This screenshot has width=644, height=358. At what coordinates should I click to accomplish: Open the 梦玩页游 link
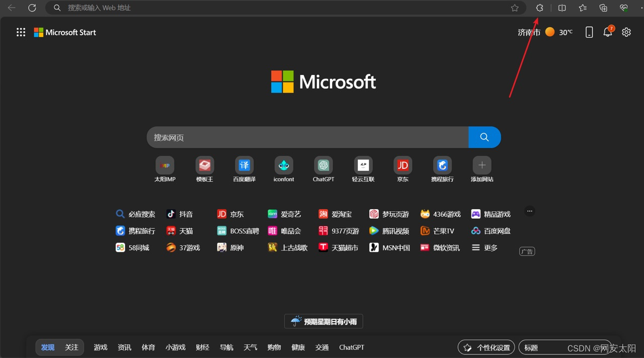[389, 214]
